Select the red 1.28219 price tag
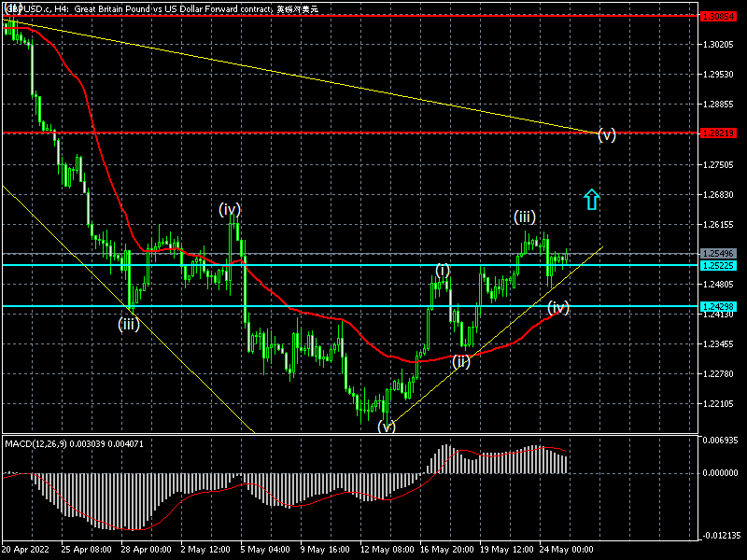Screen dimensions: 747x560 (718, 133)
